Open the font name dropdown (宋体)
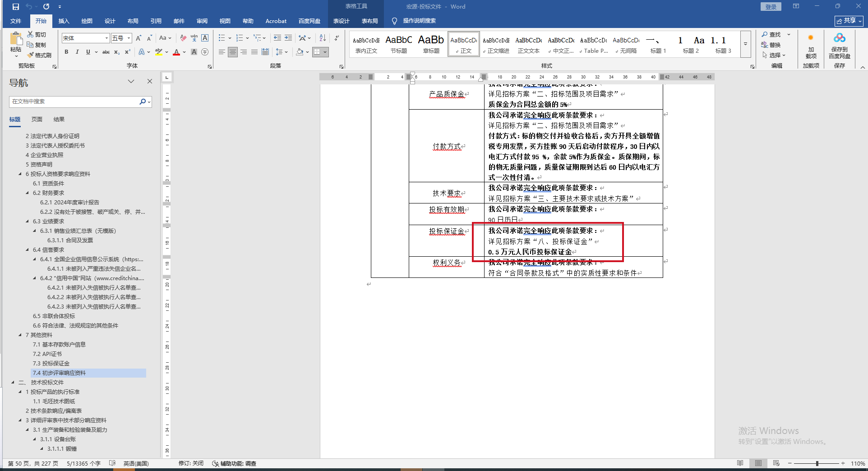Screen dimensions: 868x471 [107, 38]
